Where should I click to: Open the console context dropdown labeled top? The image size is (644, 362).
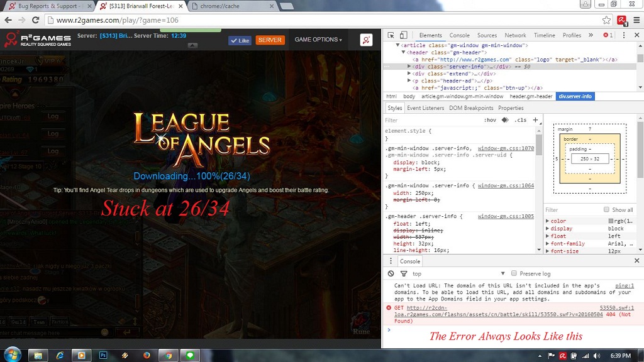click(459, 274)
